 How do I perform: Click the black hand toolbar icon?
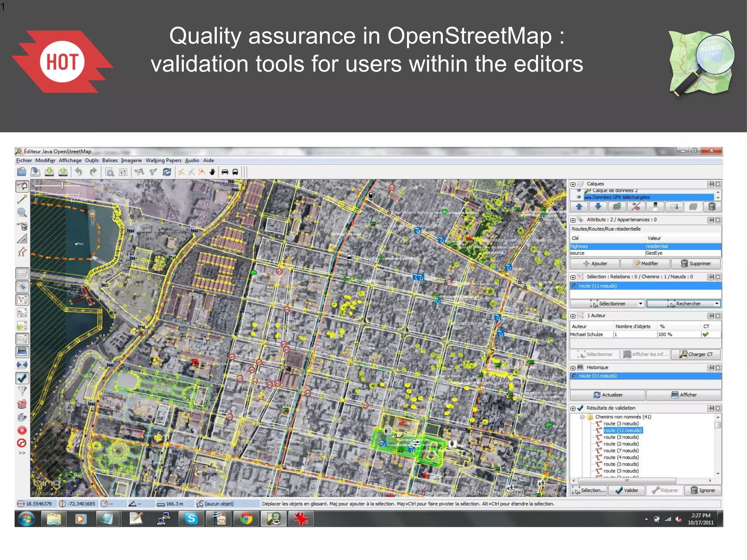click(x=212, y=172)
